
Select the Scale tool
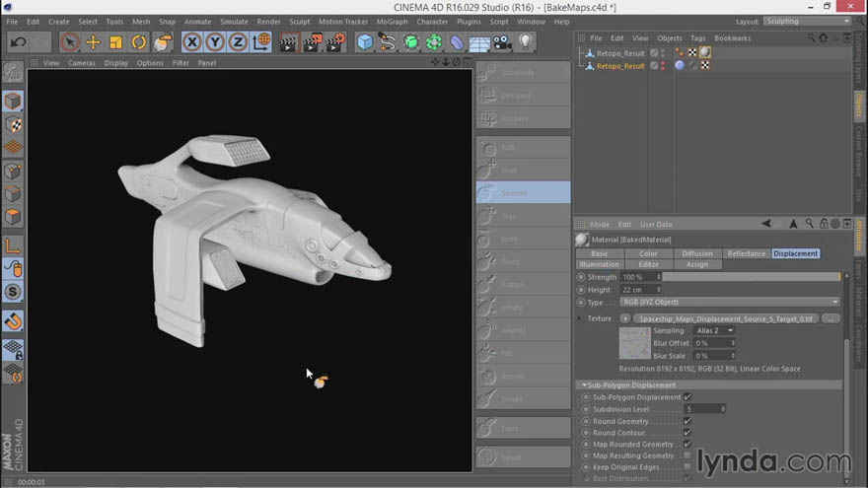click(x=115, y=42)
